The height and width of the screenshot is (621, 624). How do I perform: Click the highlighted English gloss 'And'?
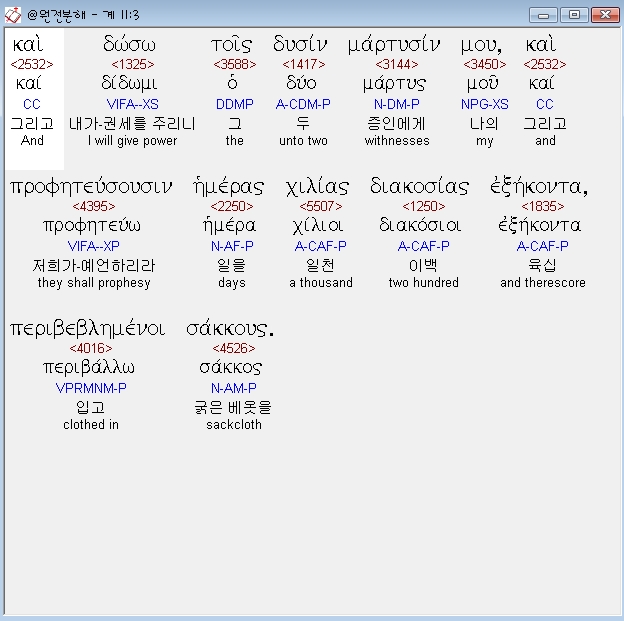32,141
